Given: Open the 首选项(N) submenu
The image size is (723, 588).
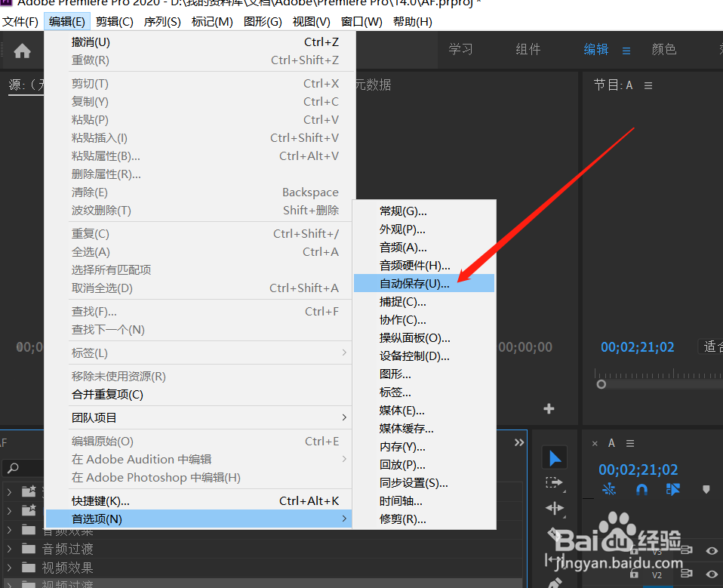Looking at the screenshot, I should (x=198, y=519).
